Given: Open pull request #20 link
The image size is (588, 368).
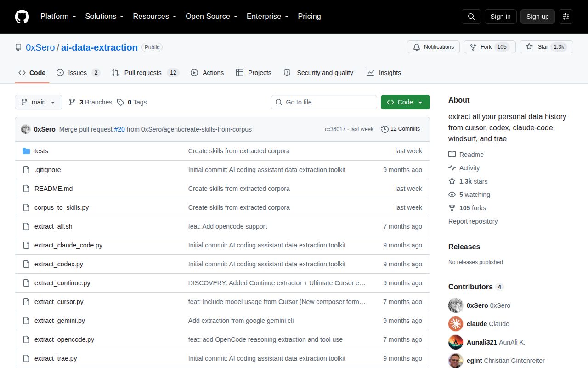Looking at the screenshot, I should [x=119, y=129].
